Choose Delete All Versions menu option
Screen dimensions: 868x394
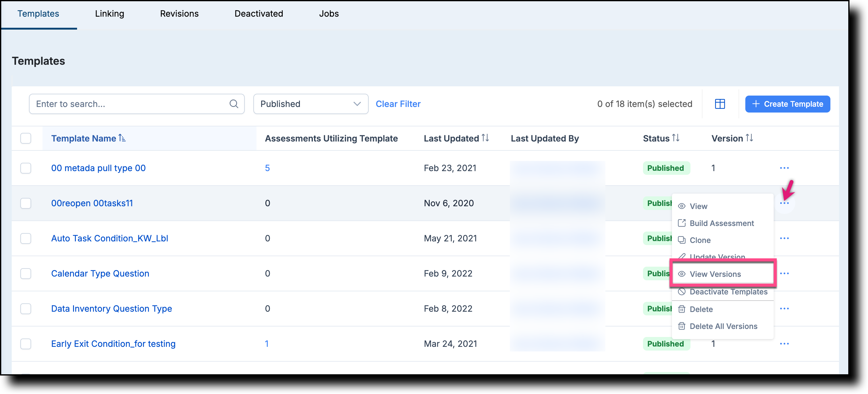pyautogui.click(x=722, y=326)
